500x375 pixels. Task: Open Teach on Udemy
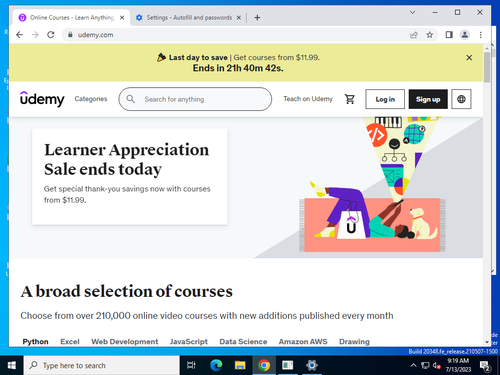[x=308, y=99]
